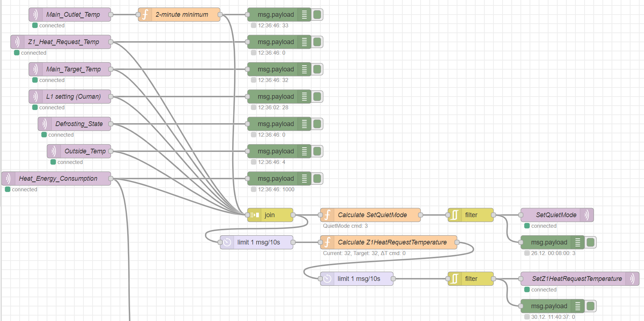
Task: Click the function icon on Calculate SetQuietMode
Action: (x=327, y=215)
